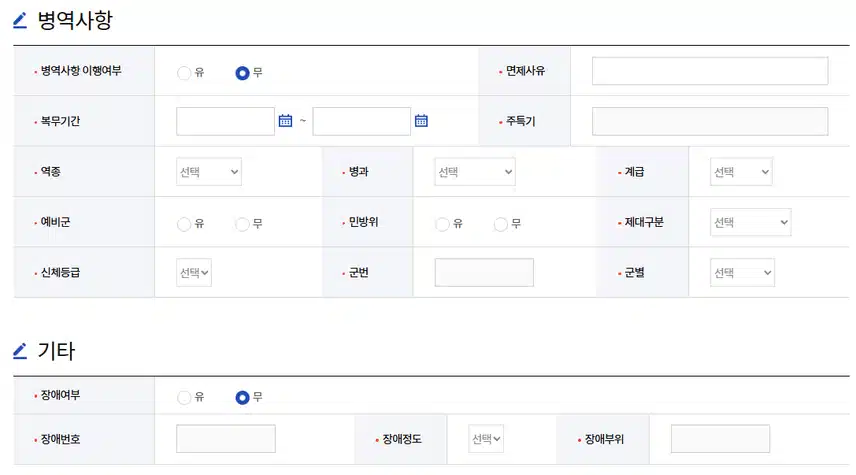The image size is (856, 475).
Task: Focus the 장애번호 input field
Action: (x=226, y=439)
